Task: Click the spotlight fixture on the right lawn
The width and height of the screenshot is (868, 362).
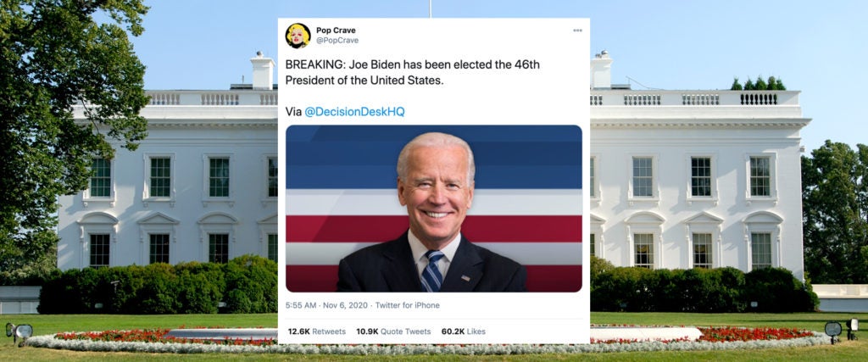Action: pos(832,329)
